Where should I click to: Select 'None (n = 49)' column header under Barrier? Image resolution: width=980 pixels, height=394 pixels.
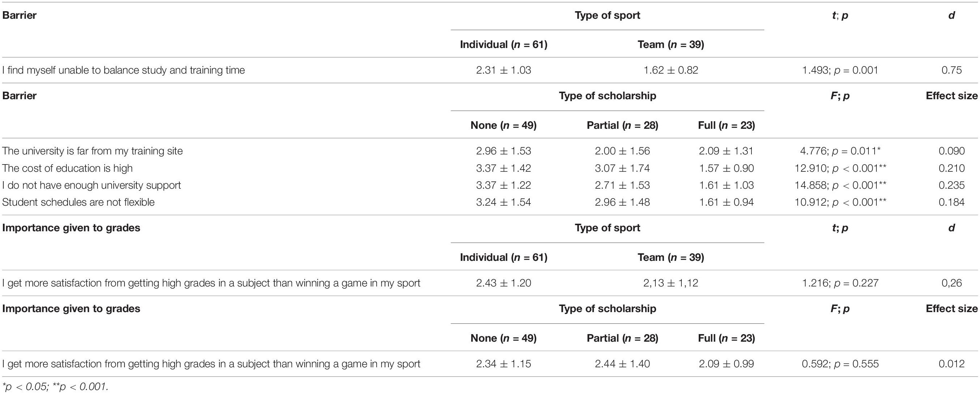coord(503,125)
